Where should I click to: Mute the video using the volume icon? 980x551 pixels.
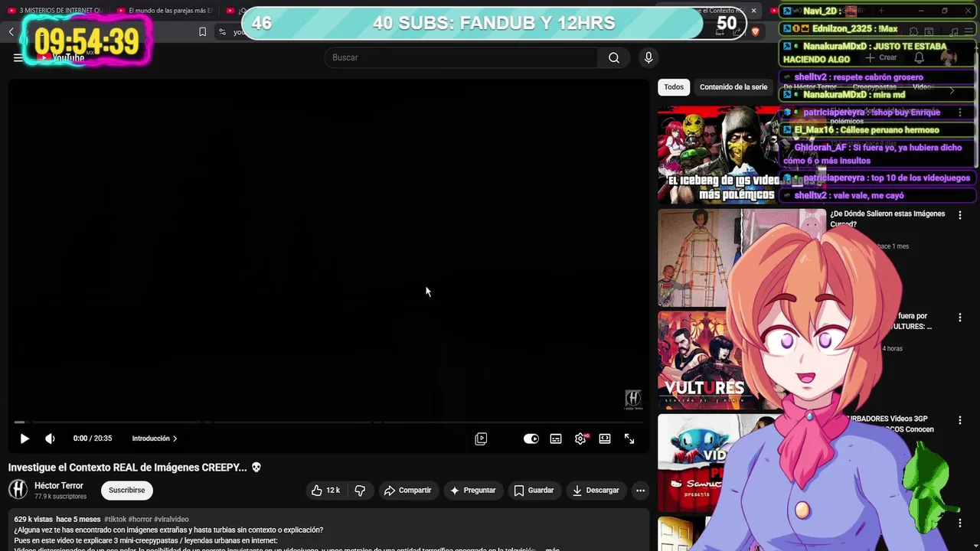[50, 439]
